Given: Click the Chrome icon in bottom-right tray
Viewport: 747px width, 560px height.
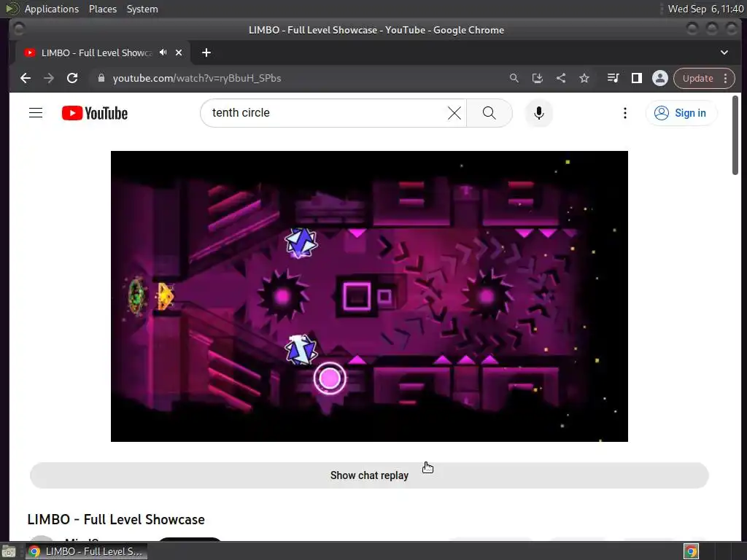Looking at the screenshot, I should point(692,551).
